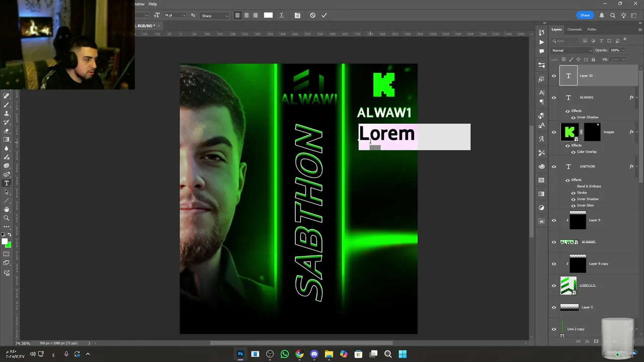This screenshot has height=362, width=644.
Task: Click the link layers button
Action: pyautogui.click(x=578, y=341)
